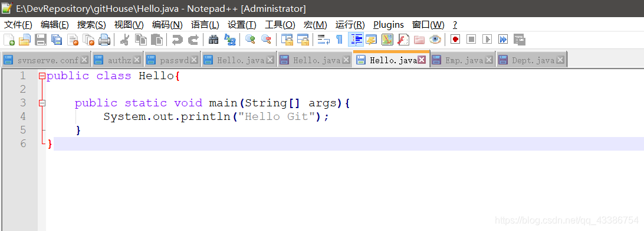
Task: Open Find with the binoculars icon
Action: click(x=213, y=40)
